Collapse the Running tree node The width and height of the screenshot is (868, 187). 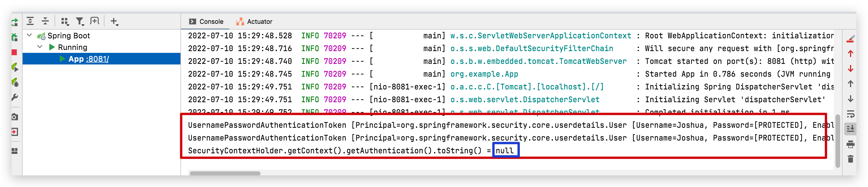point(40,47)
